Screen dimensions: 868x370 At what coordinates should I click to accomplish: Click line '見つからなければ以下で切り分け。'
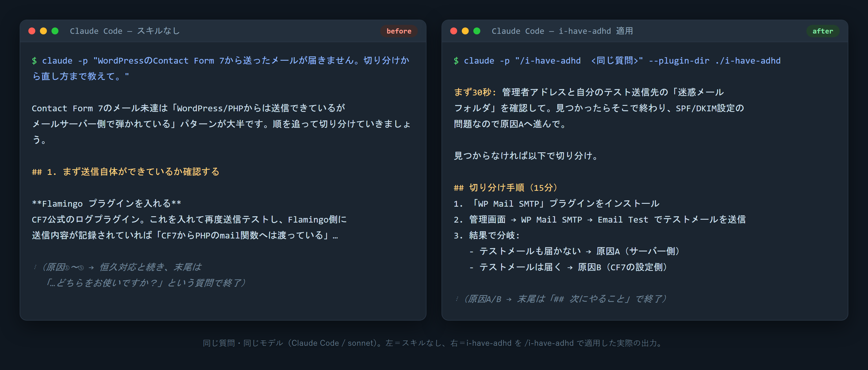[x=526, y=156]
